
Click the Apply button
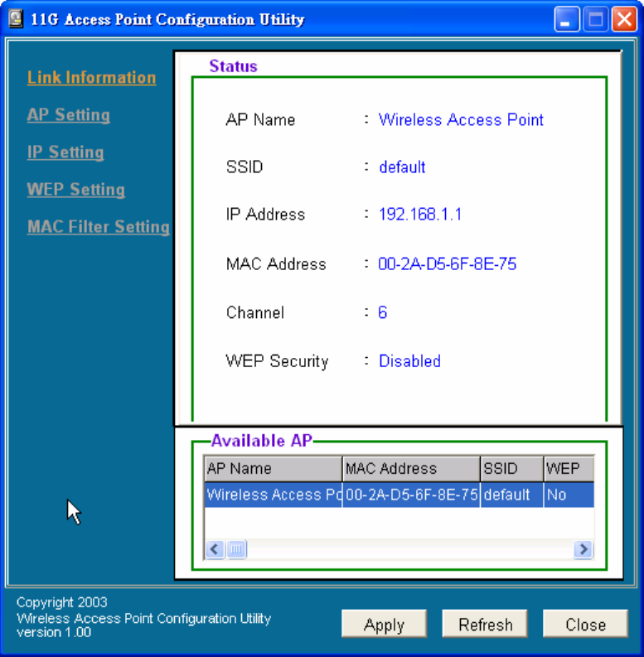tap(384, 625)
